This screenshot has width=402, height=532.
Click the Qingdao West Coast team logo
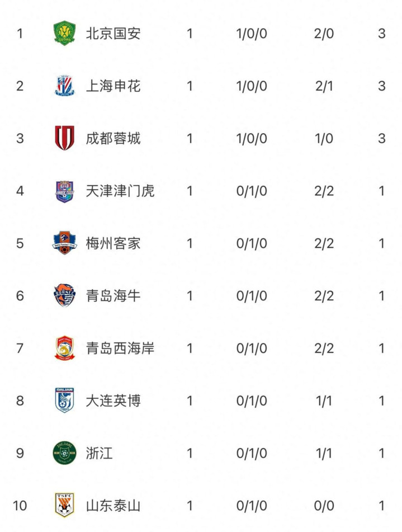(64, 348)
